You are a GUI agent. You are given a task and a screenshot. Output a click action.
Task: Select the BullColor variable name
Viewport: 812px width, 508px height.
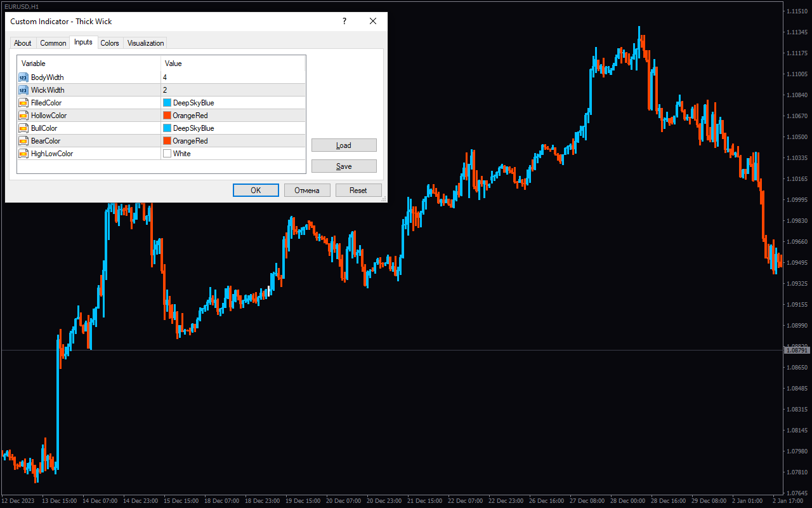tap(44, 128)
